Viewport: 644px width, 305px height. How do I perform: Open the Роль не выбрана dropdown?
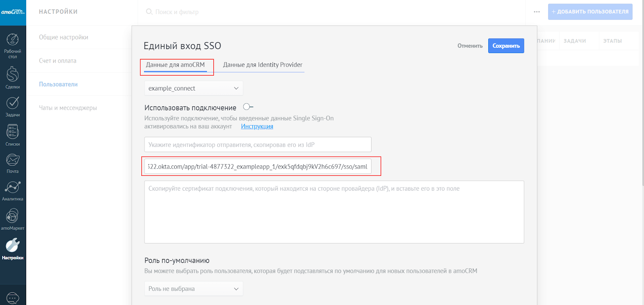193,289
